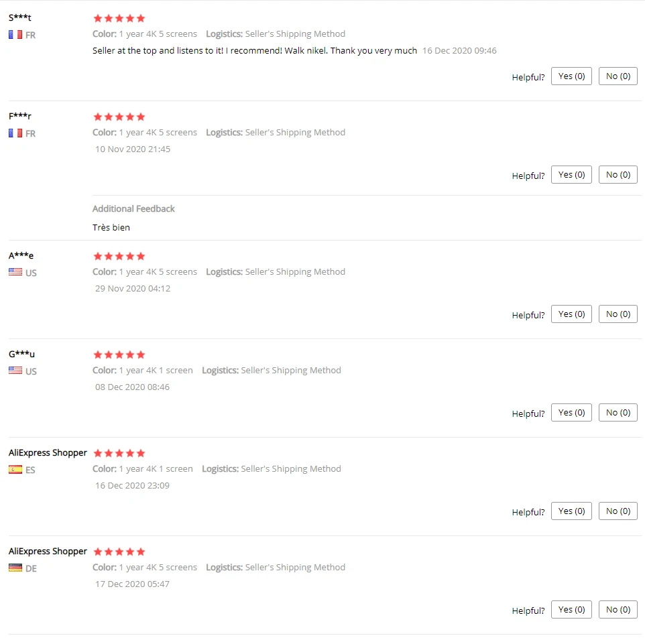Vote No on F***r's review
Screen dimensions: 645x644
618,175
